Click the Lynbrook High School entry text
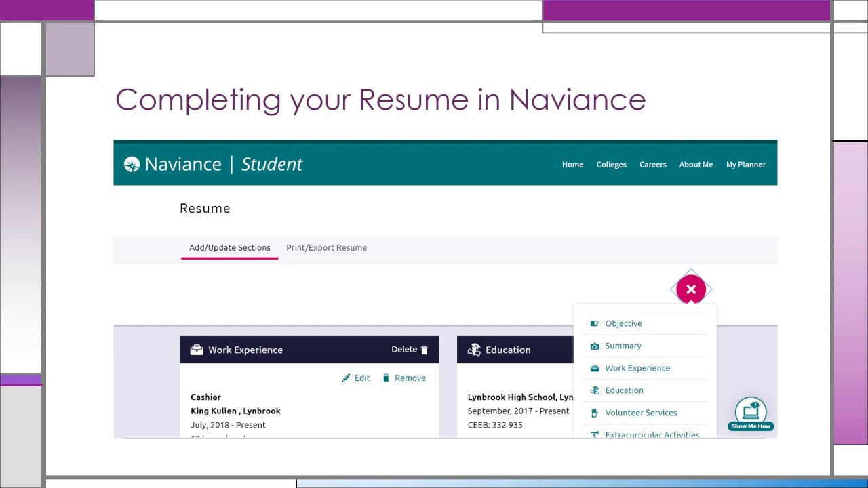Image resolution: width=868 pixels, height=488 pixels. point(521,397)
